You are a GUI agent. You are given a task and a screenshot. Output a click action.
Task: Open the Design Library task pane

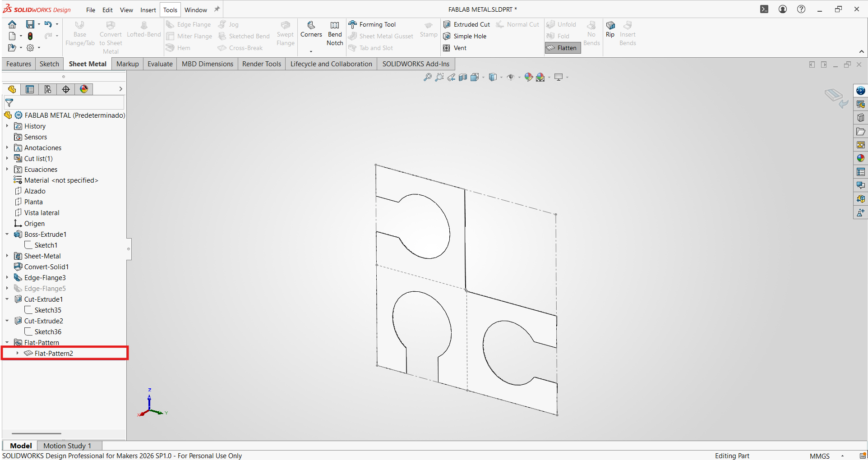pos(861,118)
